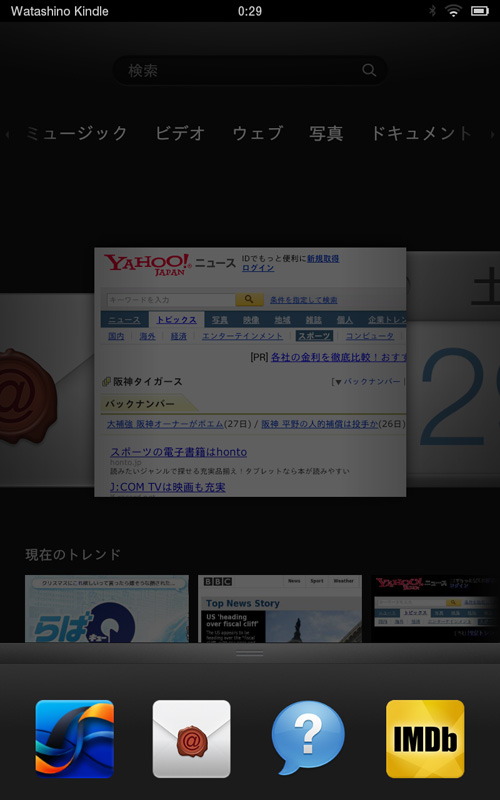The height and width of the screenshot is (800, 500).
Task: Click the スポーツ subcategory link
Action: [x=314, y=336]
